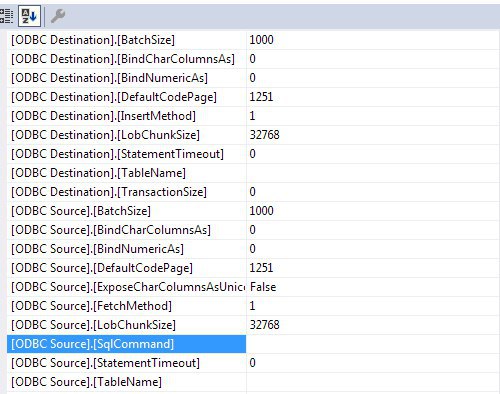Select [ODBC Destination].[StatementTimeout] property

(x=127, y=154)
